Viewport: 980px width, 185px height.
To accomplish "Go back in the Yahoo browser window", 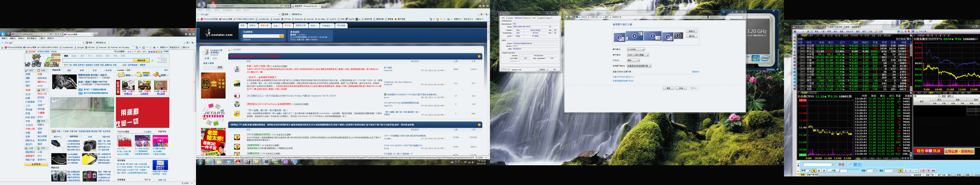I will [3, 34].
